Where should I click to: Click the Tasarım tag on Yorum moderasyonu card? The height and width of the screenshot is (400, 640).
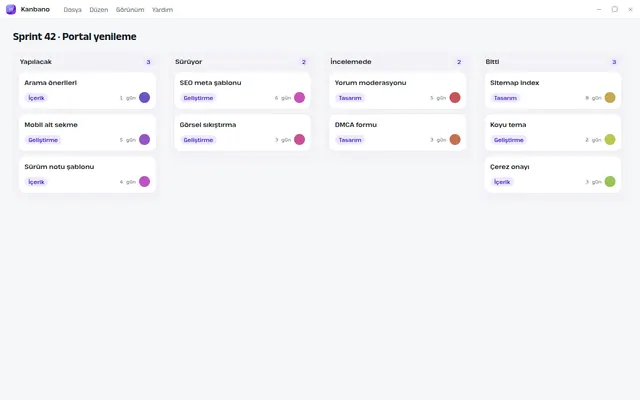pyautogui.click(x=350, y=98)
